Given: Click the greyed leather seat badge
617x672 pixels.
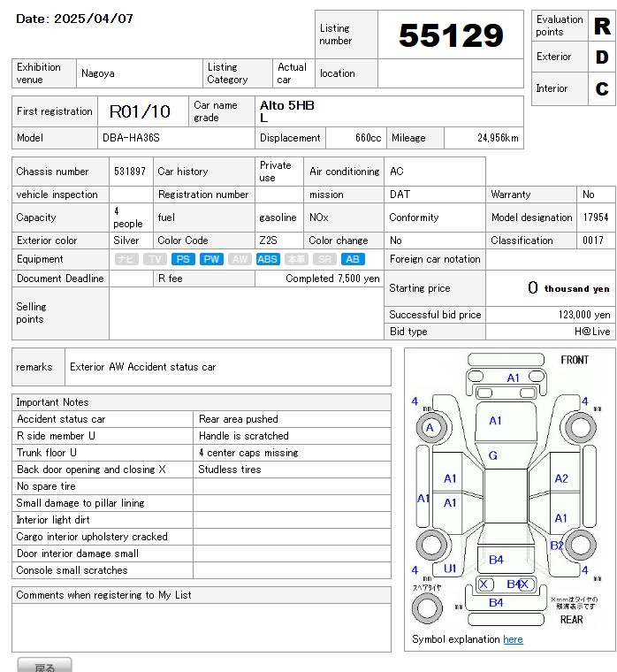Looking at the screenshot, I should click(296, 259).
